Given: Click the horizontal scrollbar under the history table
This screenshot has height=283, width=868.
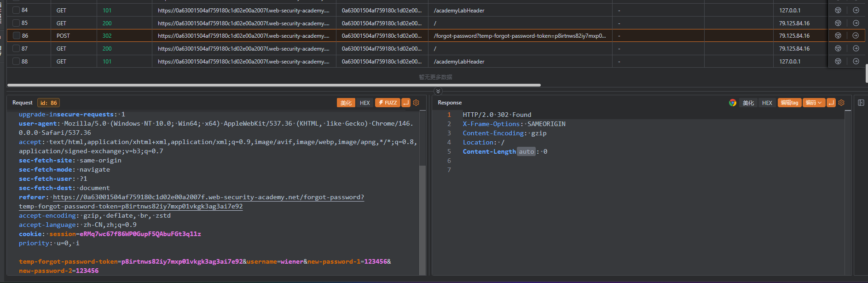Looking at the screenshot, I should coord(274,85).
